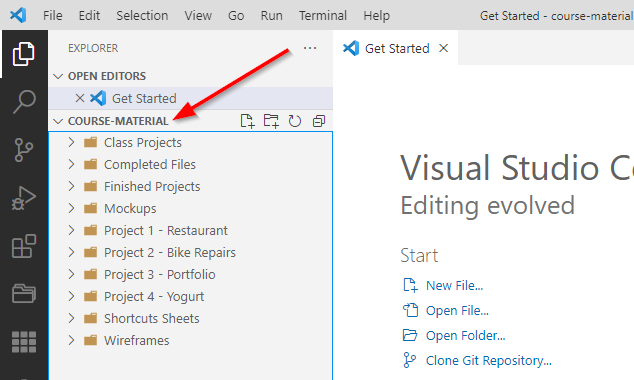The image size is (634, 380).
Task: Open Explorer views and more actions menu
Action: pyautogui.click(x=310, y=48)
